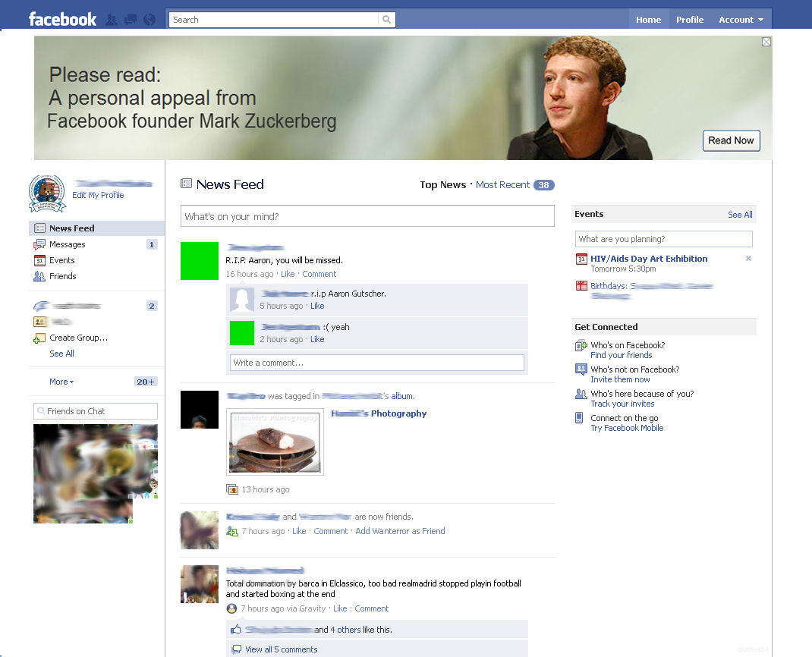Switch to Most Recent feed
Viewport: 812px width, 657px height.
[502, 185]
